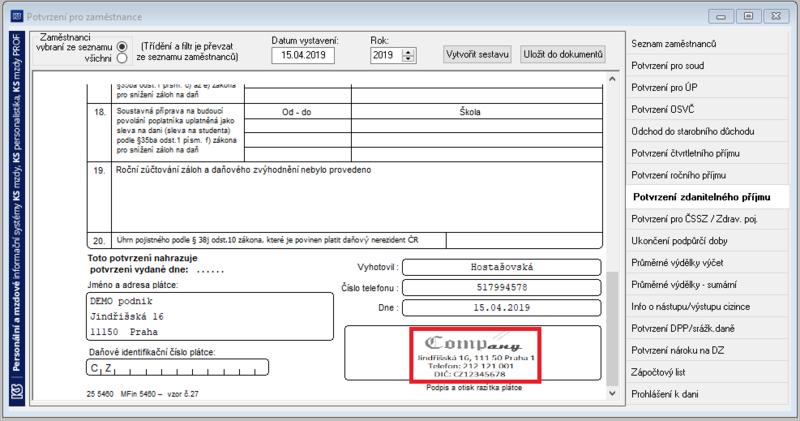Click the DIČ plátce CZ field
Screen dimensions: 800x421
click(x=178, y=367)
